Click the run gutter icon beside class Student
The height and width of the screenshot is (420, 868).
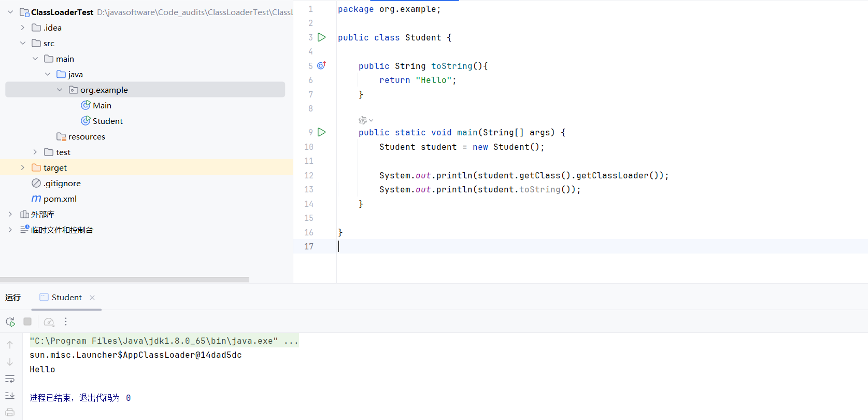(x=322, y=37)
